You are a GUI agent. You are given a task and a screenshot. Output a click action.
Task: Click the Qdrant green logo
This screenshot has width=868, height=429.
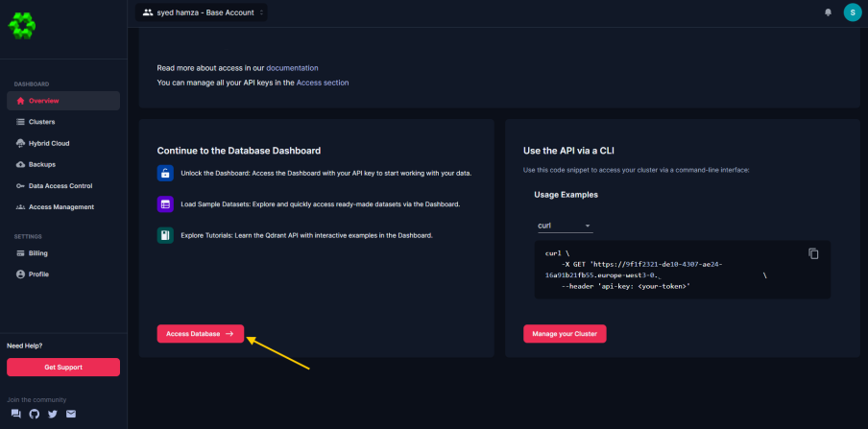pos(21,26)
